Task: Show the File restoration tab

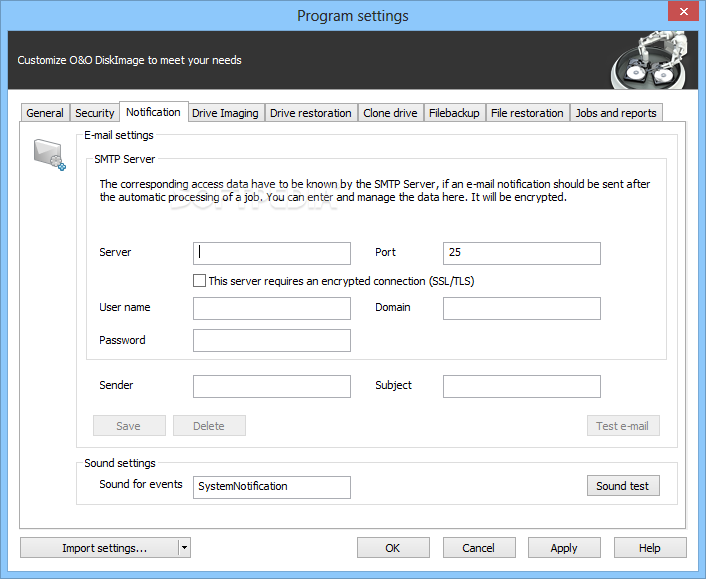Action: (527, 113)
